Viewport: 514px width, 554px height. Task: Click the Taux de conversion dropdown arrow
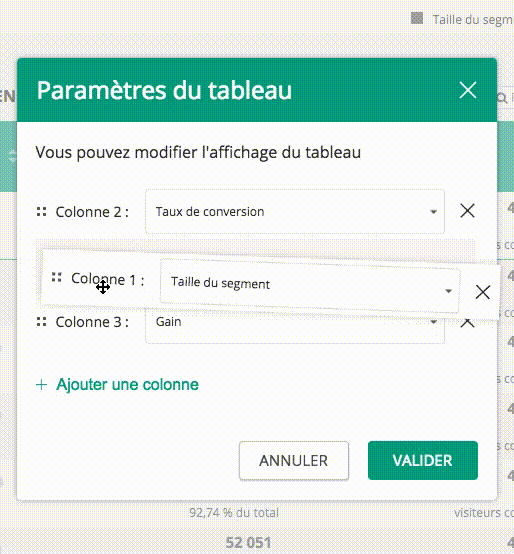click(x=433, y=212)
